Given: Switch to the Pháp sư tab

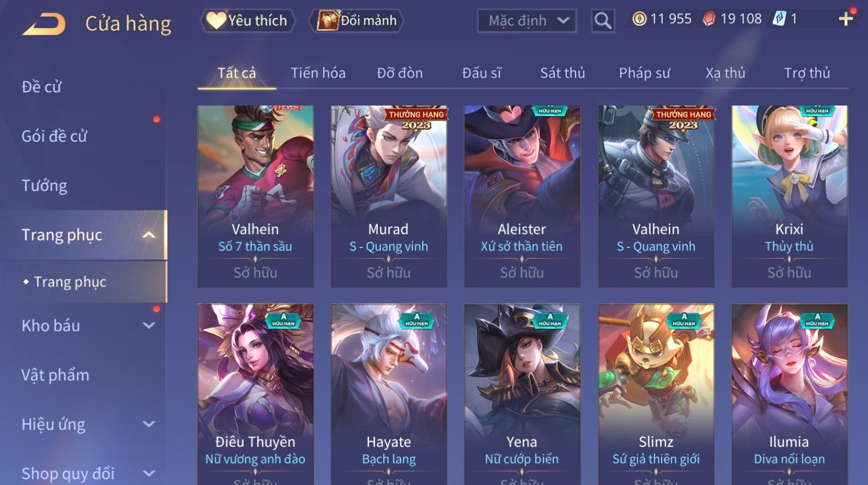Looking at the screenshot, I should pos(644,73).
